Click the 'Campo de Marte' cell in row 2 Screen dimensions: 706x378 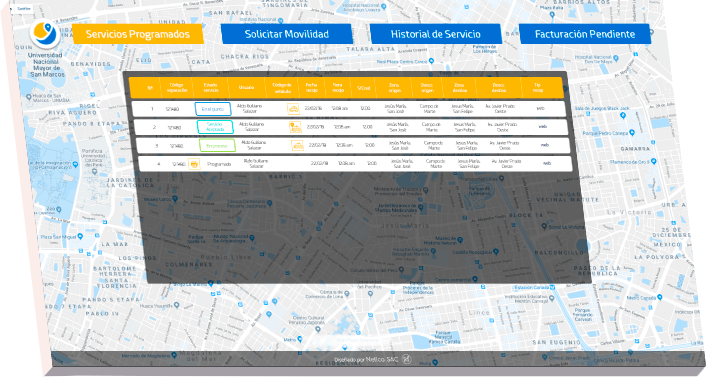(431, 127)
